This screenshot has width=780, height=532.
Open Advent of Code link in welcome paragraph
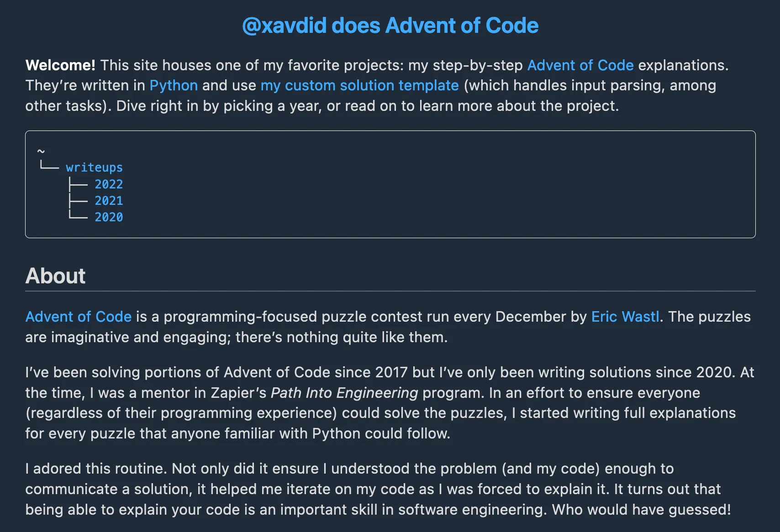click(x=580, y=65)
